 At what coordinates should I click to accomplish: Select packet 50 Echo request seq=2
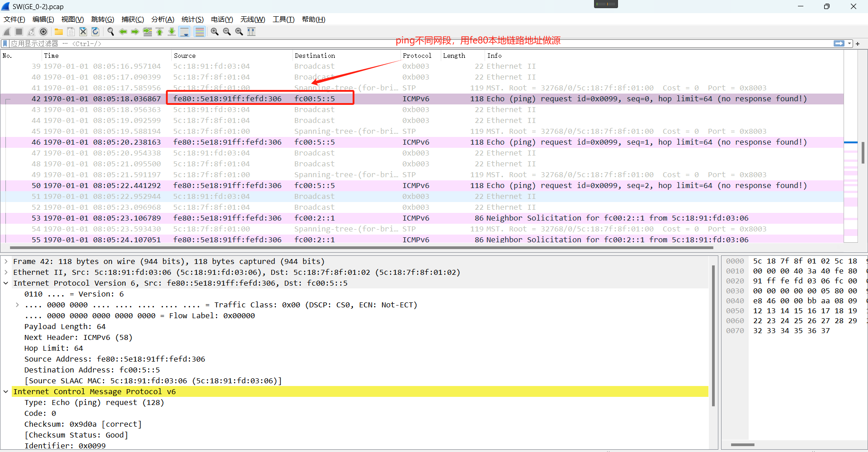pyautogui.click(x=422, y=186)
